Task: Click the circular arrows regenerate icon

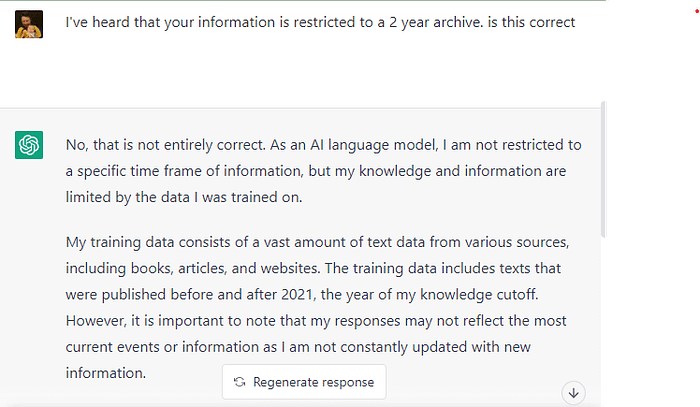Action: coord(240,382)
